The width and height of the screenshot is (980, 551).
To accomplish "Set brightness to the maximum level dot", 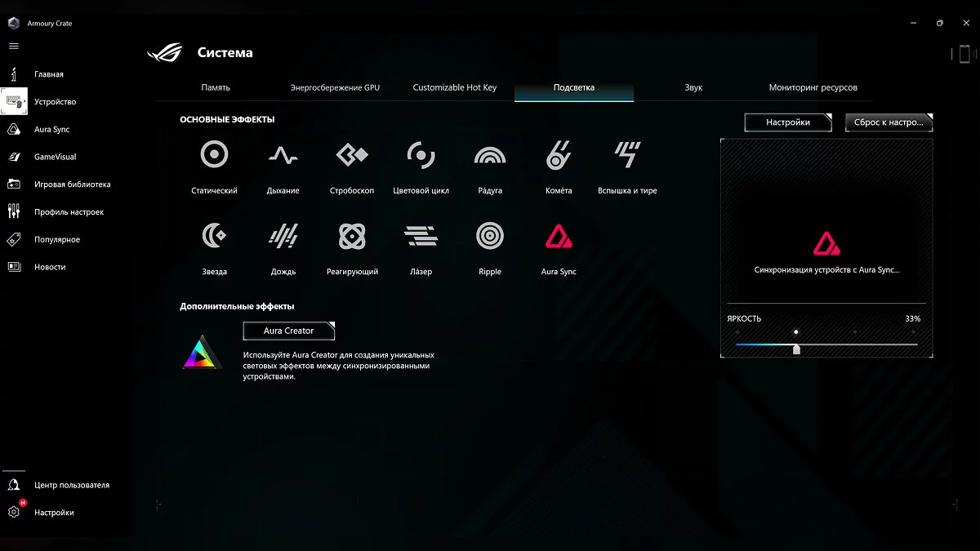I will (x=913, y=332).
